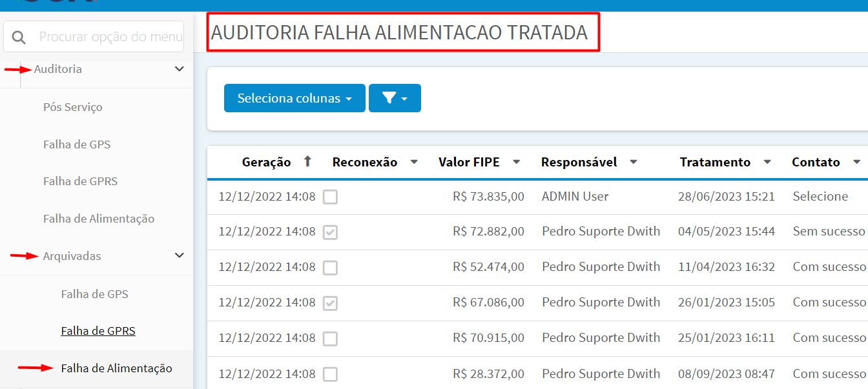The image size is (868, 389).
Task: Select Falha de Alimentação under Arquivadas
Action: [116, 368]
